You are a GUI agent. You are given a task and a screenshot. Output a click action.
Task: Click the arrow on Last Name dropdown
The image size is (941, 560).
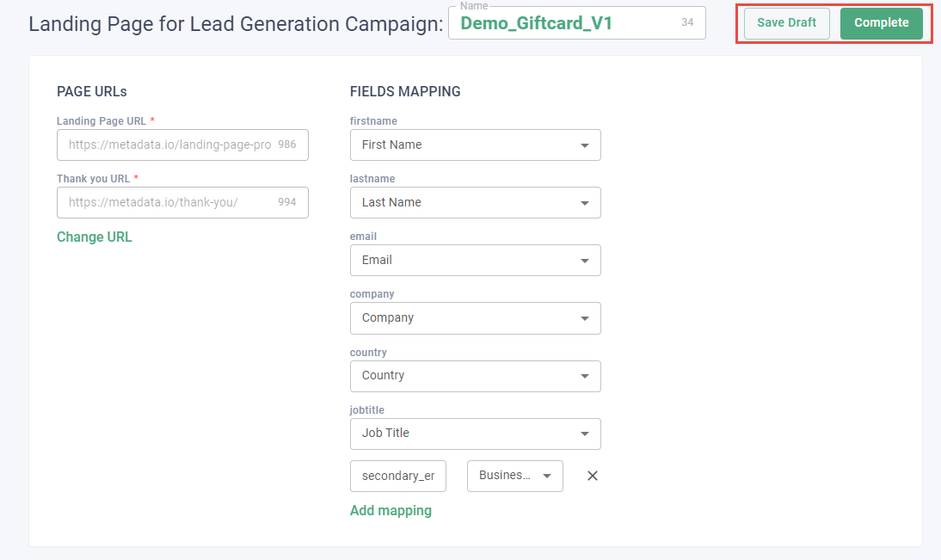coord(585,203)
